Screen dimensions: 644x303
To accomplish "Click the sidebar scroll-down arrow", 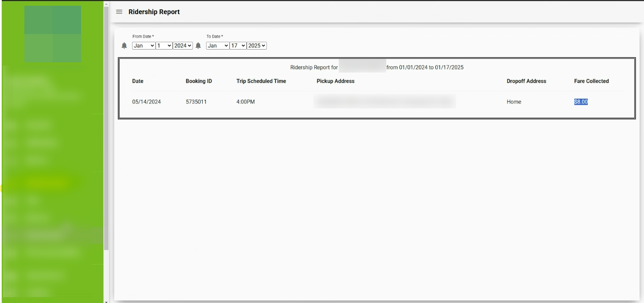I will tap(106, 301).
